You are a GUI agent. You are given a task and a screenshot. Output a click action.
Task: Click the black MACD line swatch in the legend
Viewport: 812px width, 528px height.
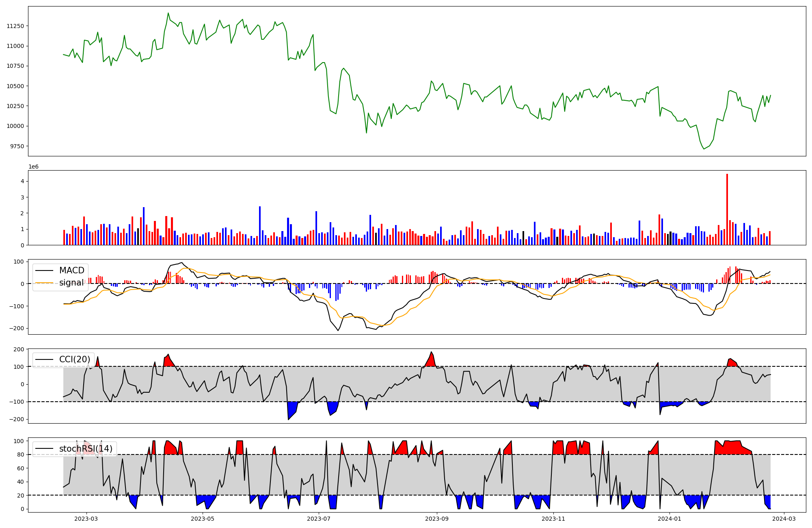(x=43, y=270)
